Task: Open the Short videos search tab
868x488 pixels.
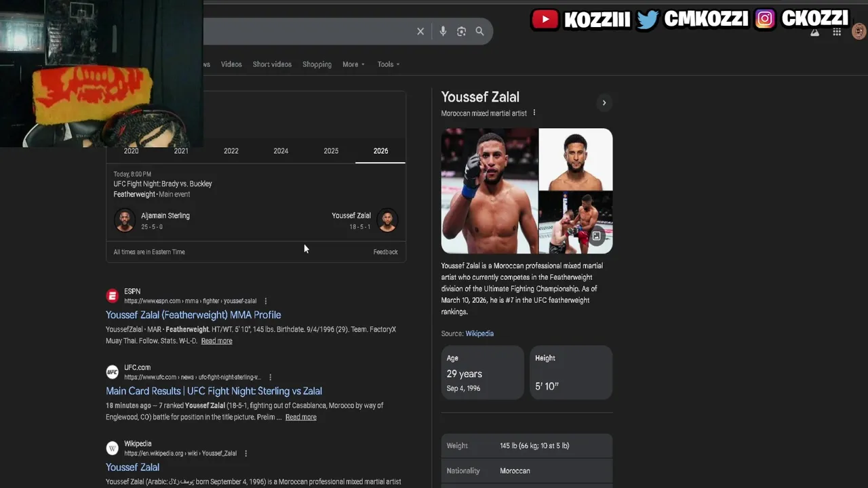Action: (272, 64)
